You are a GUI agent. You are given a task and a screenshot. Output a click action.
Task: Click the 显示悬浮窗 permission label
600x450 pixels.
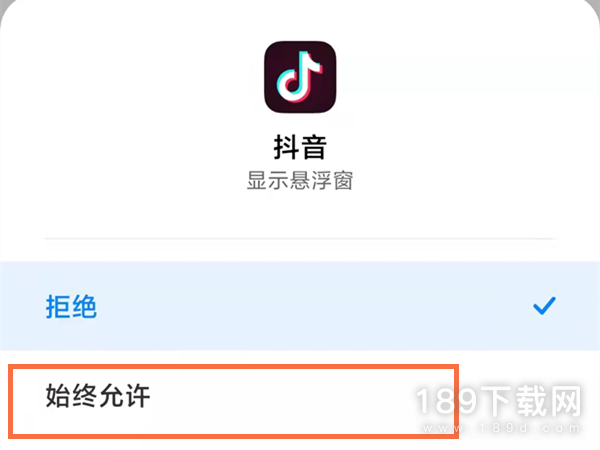coord(300,180)
